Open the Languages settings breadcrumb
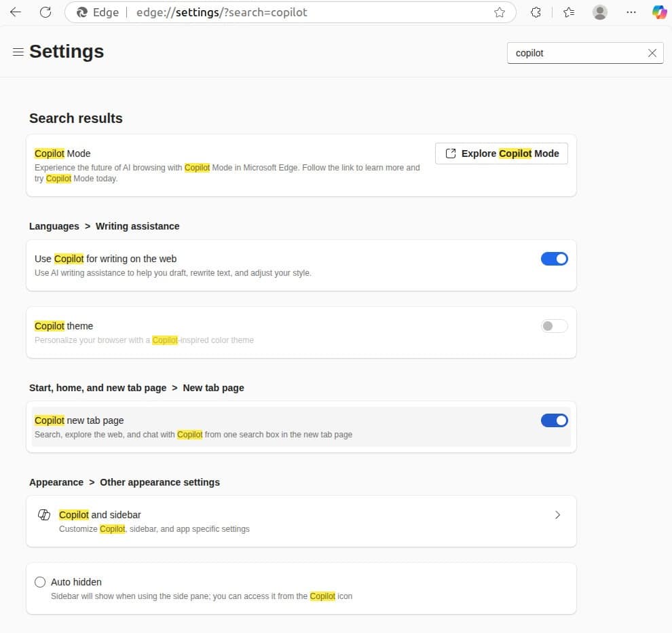672x633 pixels. coord(54,225)
